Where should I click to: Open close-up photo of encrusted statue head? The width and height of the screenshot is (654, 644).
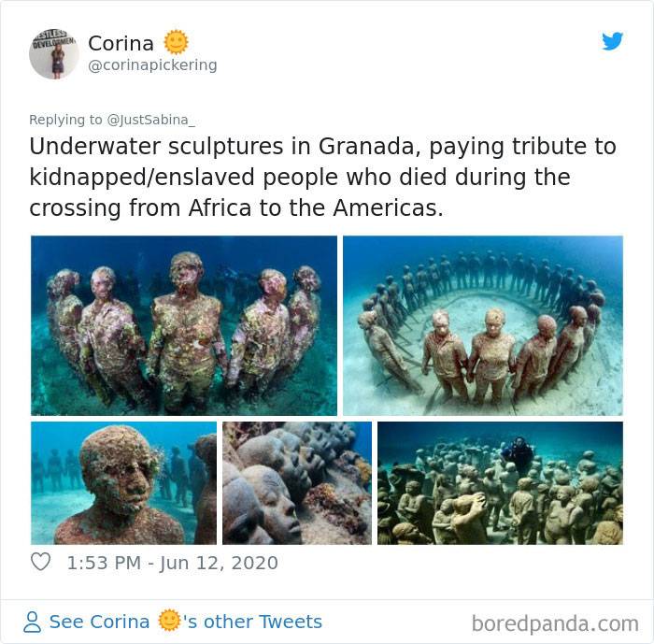(123, 483)
